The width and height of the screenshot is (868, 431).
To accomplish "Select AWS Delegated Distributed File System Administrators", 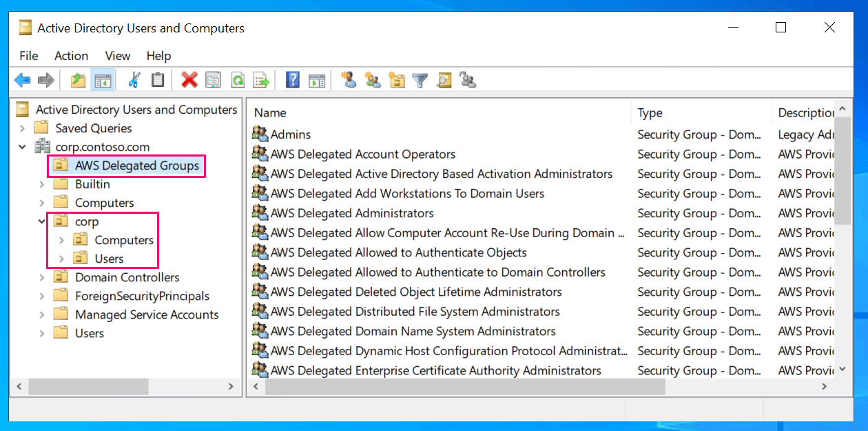I will (x=415, y=311).
